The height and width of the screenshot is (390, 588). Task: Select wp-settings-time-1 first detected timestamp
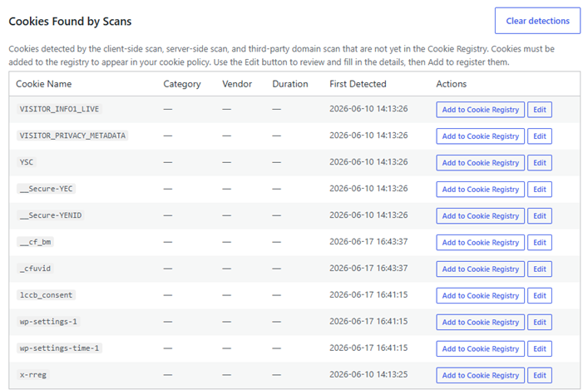point(368,348)
